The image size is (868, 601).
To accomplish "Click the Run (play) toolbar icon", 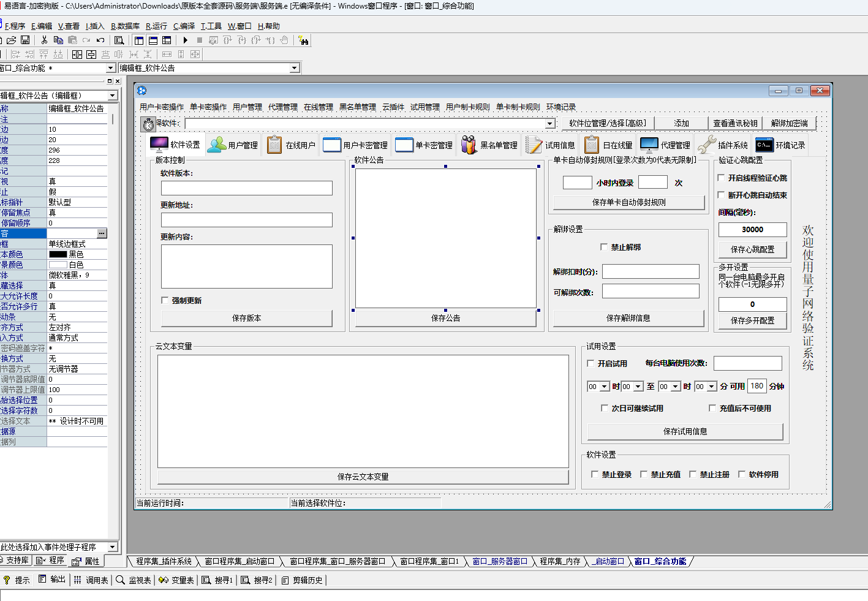I will pyautogui.click(x=185, y=40).
